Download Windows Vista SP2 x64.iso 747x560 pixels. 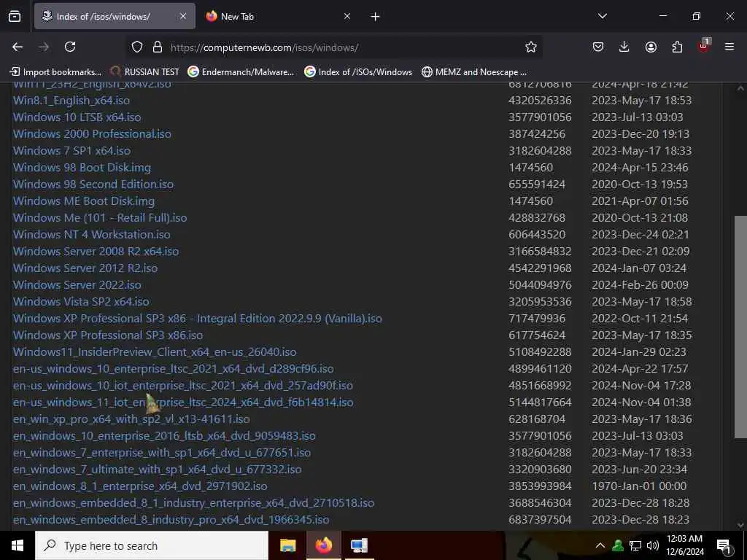click(x=81, y=301)
